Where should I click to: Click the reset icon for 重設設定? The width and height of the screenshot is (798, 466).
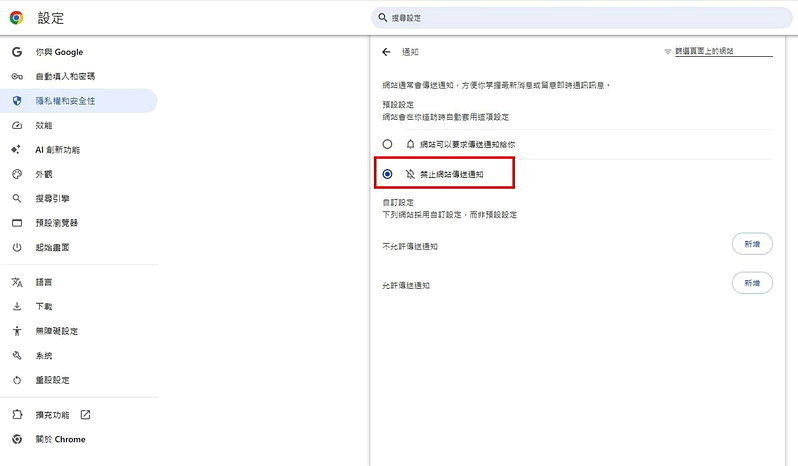point(17,380)
